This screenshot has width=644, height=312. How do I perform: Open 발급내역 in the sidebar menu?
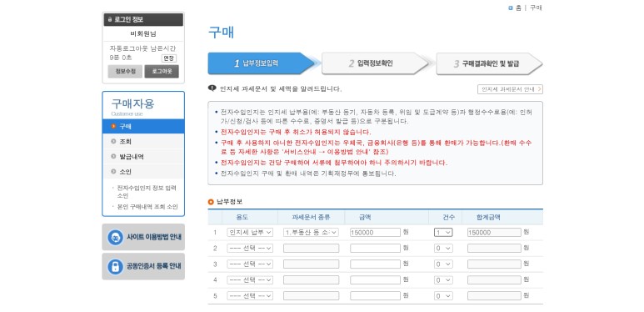tap(143, 157)
